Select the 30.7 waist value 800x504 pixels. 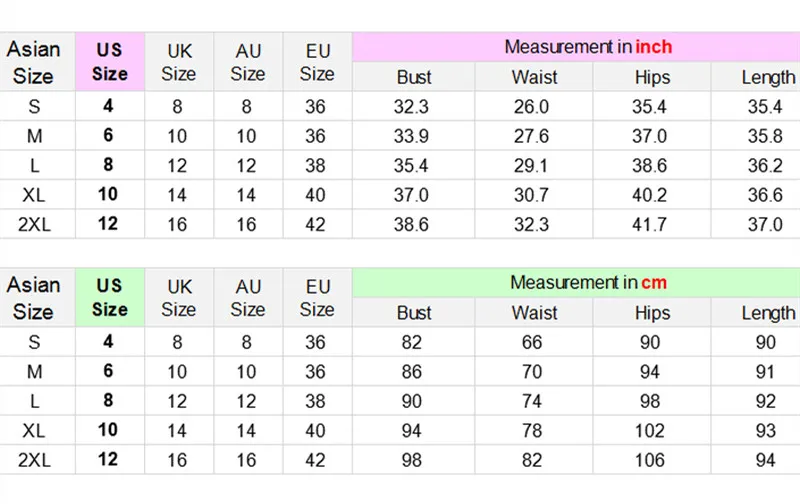[531, 195]
